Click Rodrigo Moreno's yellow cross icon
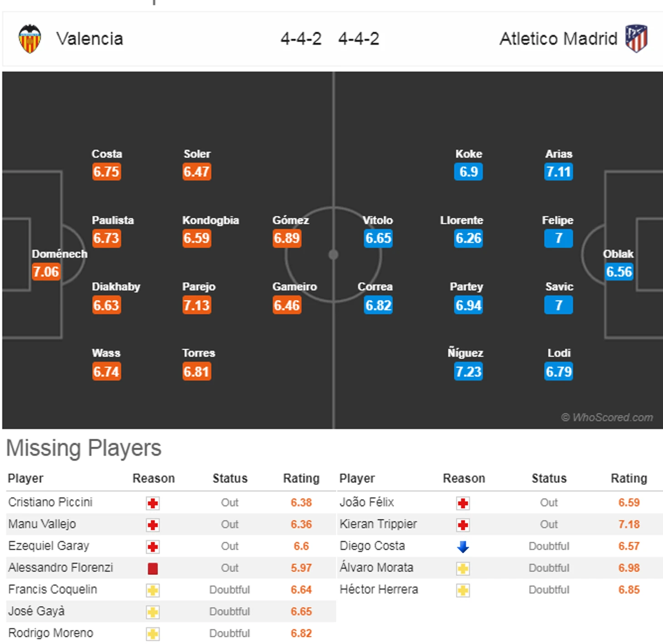Image resolution: width=663 pixels, height=644 pixels. pos(153,634)
